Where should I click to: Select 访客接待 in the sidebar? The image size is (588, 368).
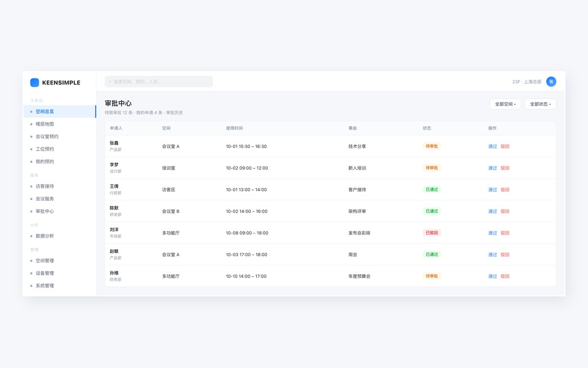point(59,186)
